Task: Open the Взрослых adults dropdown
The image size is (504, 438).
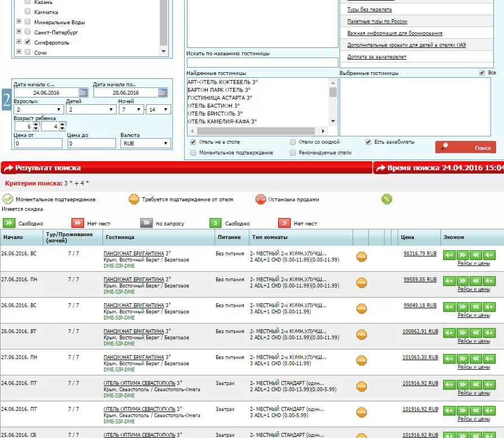Action: click(x=37, y=109)
